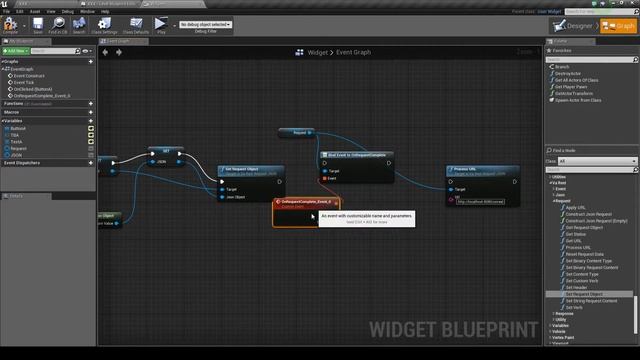Image resolution: width=640 pixels, height=360 pixels.
Task: Toggle visibility box for Request variable
Action: coord(91,149)
